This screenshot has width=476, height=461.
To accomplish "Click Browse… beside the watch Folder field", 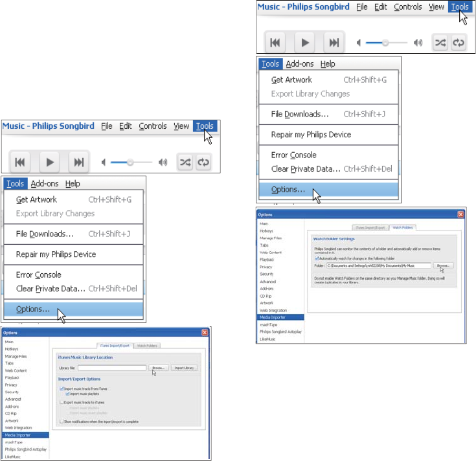I will [443, 265].
